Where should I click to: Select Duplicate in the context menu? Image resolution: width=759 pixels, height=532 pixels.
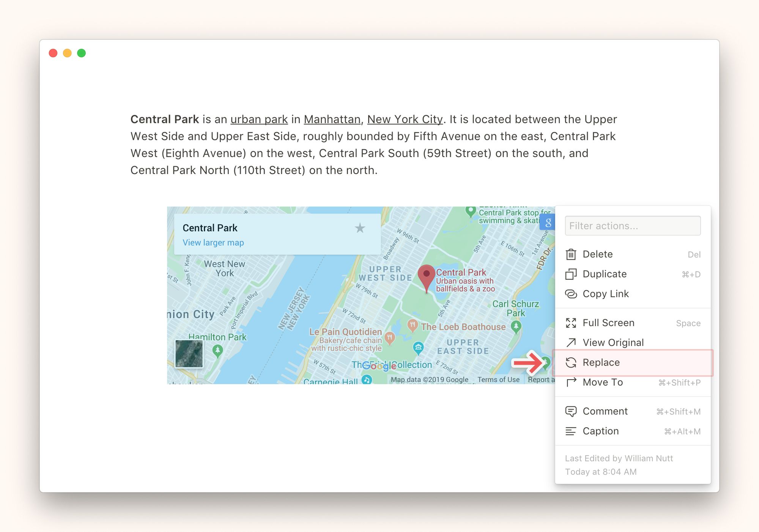coord(633,274)
